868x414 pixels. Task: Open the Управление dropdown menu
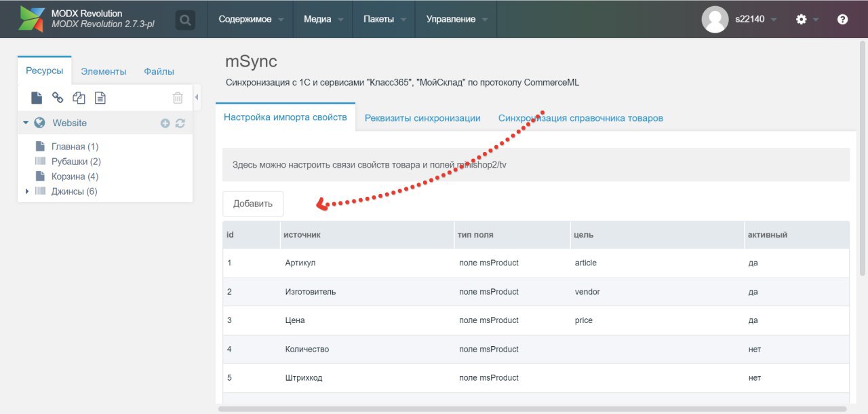pyautogui.click(x=456, y=19)
